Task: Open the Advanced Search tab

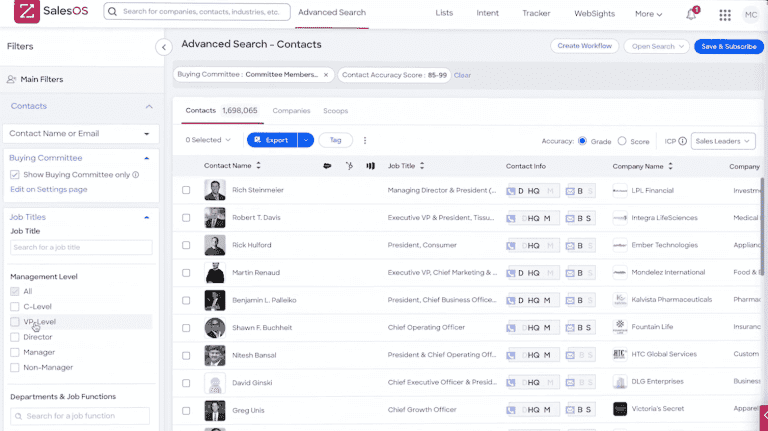Action: pyautogui.click(x=332, y=13)
